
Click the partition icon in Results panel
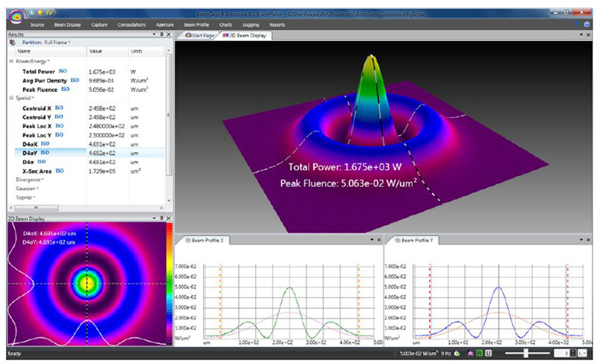click(x=12, y=43)
